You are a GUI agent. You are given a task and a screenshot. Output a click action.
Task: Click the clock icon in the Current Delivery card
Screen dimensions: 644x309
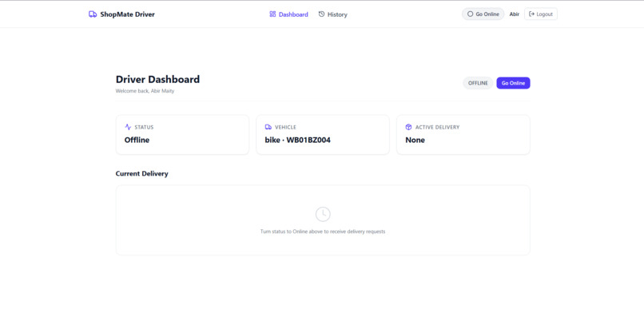(x=323, y=214)
